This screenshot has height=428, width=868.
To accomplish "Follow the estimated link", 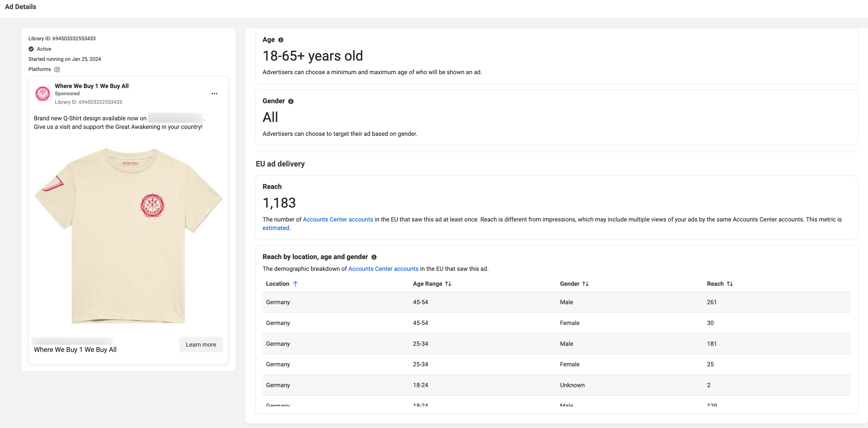I will click(276, 228).
